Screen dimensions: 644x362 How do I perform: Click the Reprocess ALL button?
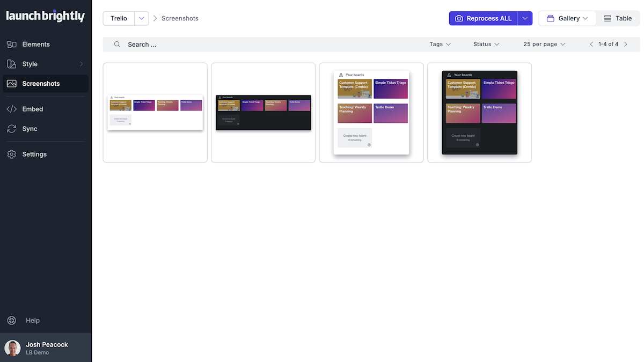[x=483, y=18]
